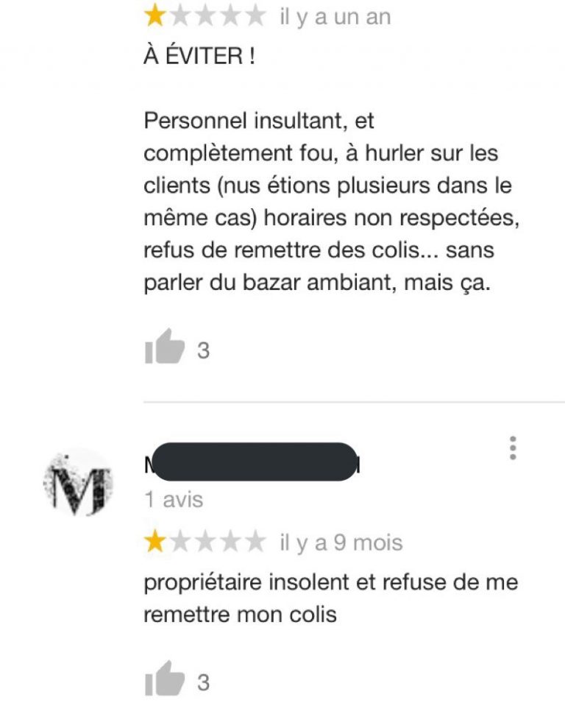Select the "propriétaire insolent" review text
This screenshot has width=565, height=728.
330,598
